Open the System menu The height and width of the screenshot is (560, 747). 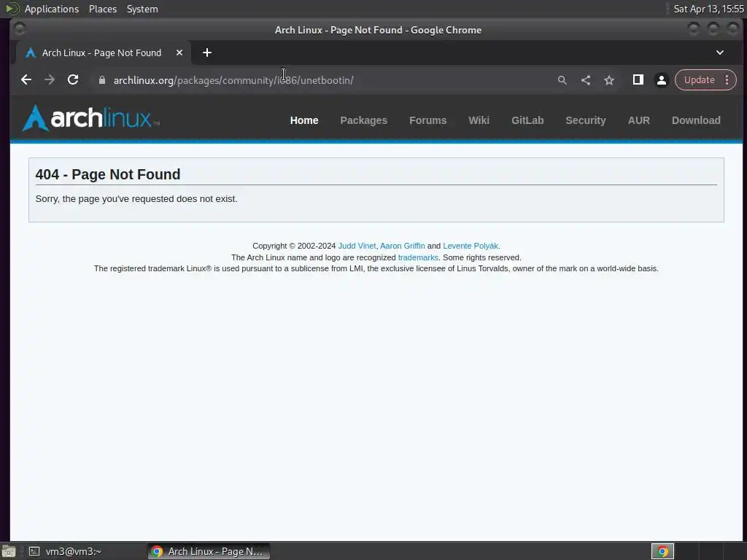click(x=142, y=9)
